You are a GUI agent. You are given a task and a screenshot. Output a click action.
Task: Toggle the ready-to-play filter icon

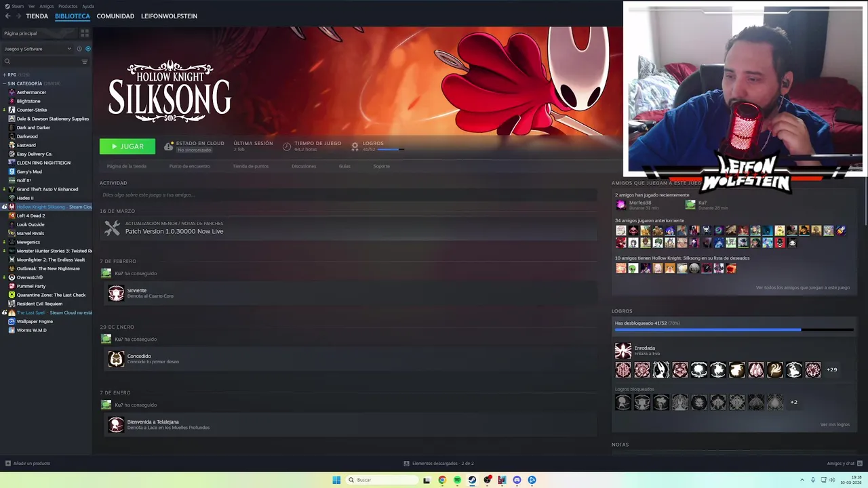point(88,49)
